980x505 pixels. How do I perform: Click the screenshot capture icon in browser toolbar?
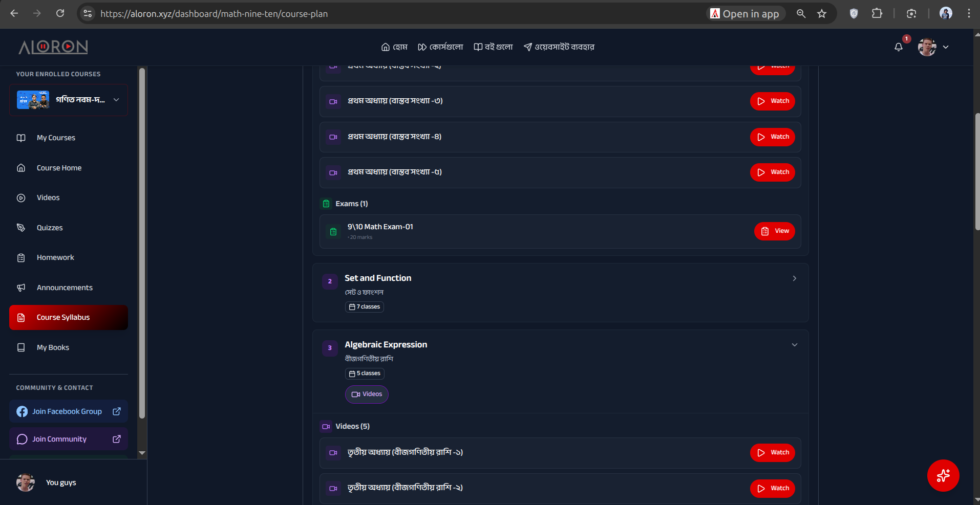coord(911,14)
